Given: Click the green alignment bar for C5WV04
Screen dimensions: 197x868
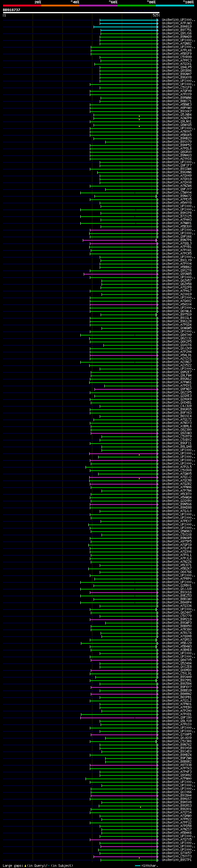Looking at the screenshot, I should tap(119, 193).
